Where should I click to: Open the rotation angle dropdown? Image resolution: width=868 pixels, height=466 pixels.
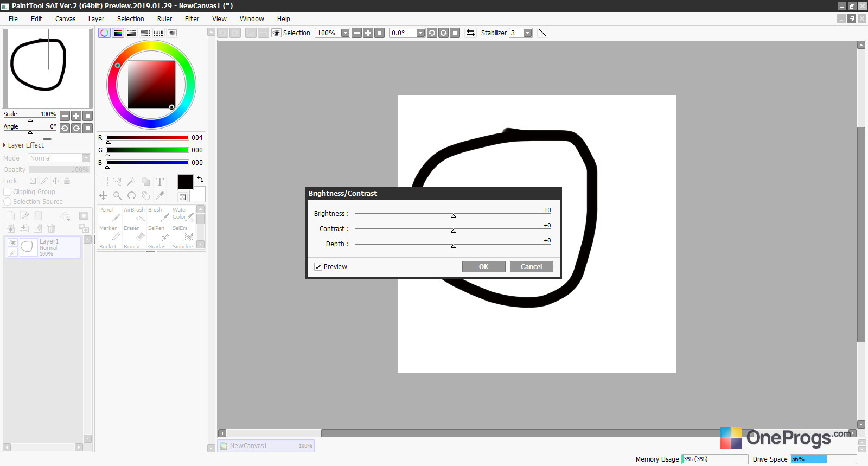pos(420,33)
